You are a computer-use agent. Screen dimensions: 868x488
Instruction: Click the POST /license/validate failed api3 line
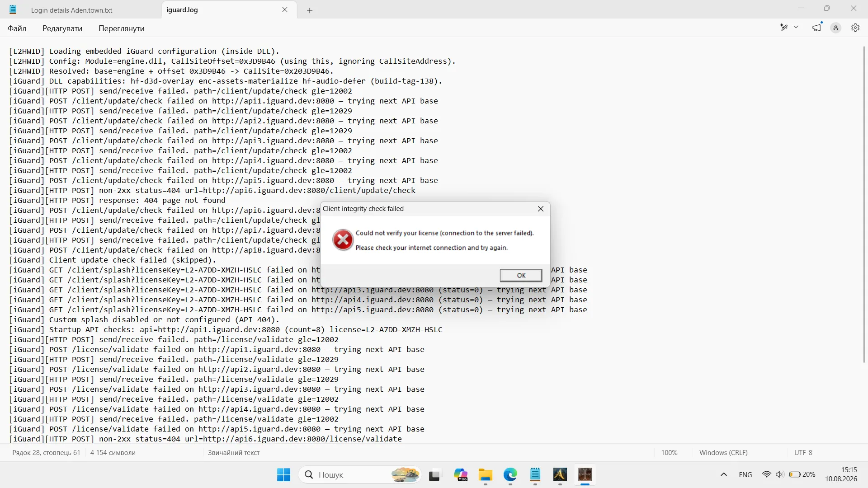217,389
